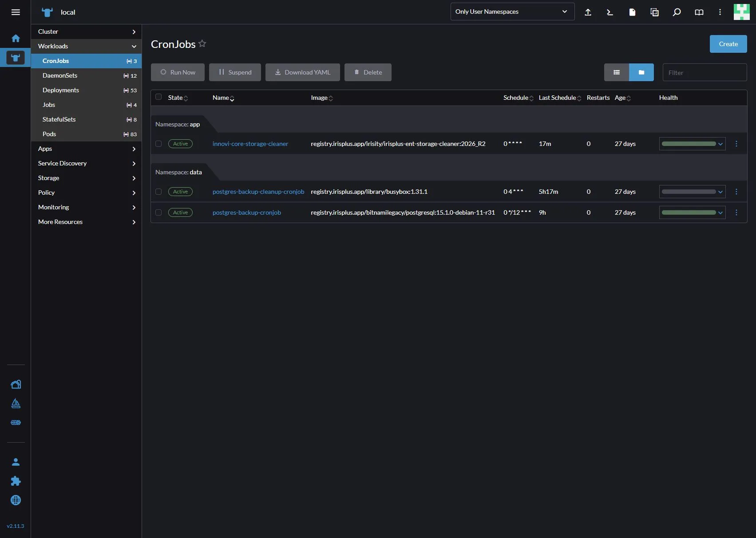Toggle the select-all checkbox in the table header

pos(158,97)
